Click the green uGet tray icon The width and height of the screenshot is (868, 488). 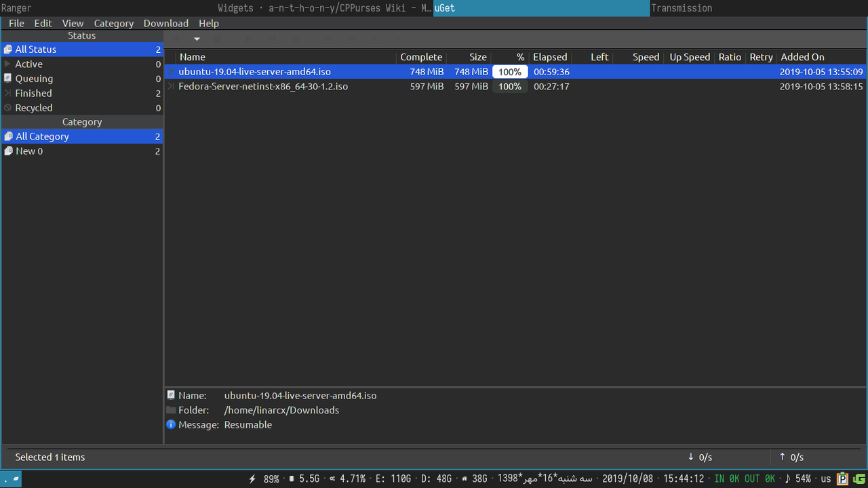(x=860, y=479)
